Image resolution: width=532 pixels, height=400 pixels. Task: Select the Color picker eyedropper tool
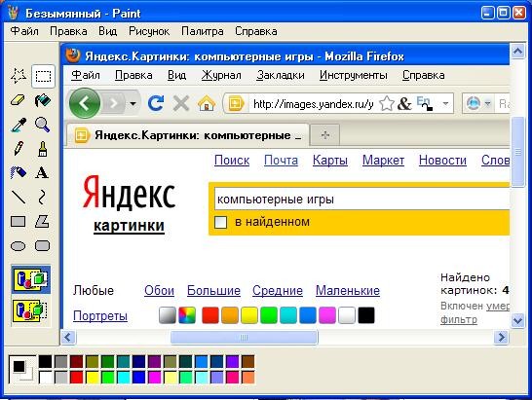[x=19, y=125]
